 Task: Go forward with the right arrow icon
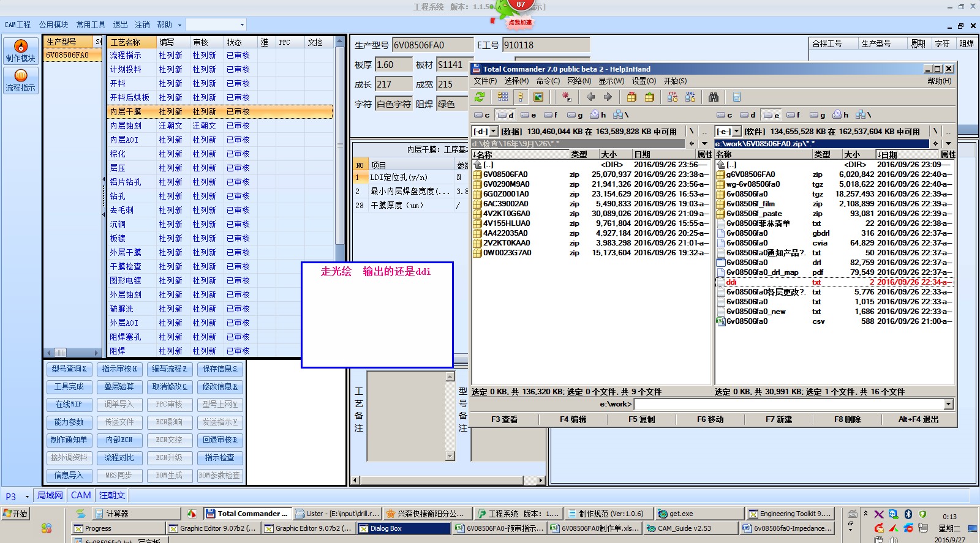tap(608, 97)
